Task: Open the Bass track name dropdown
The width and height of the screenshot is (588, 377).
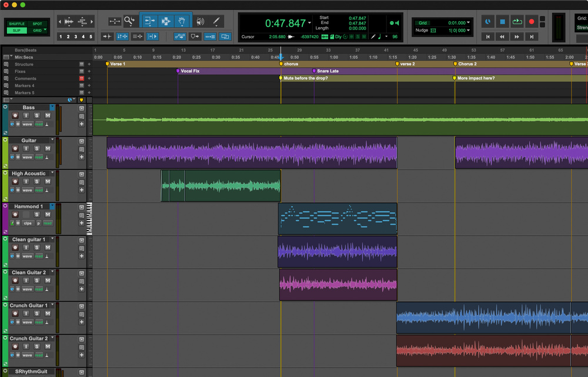Action: coord(52,107)
